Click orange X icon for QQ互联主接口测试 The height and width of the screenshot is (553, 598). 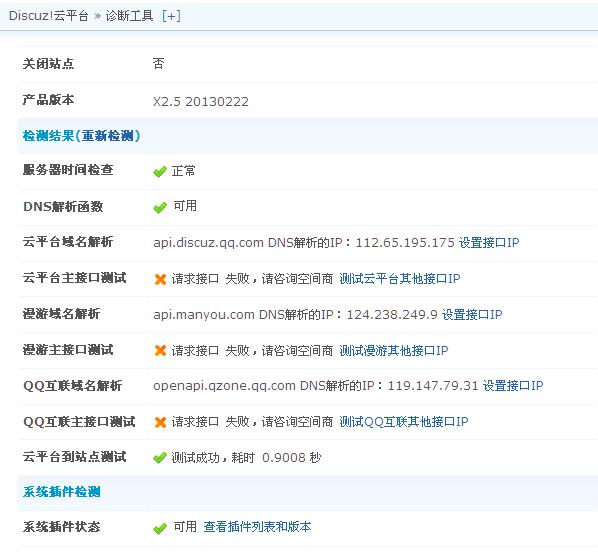[x=160, y=422]
